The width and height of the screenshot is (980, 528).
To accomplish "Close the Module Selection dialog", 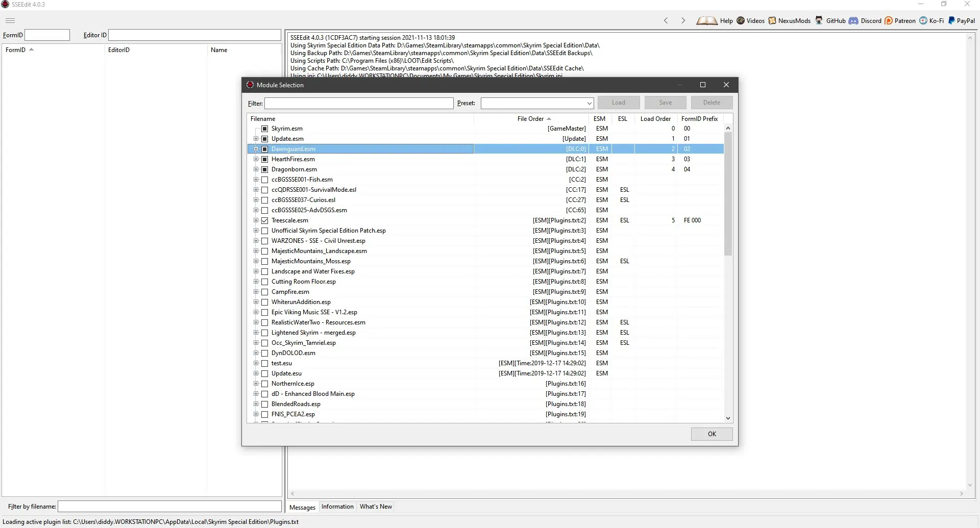I will 726,85.
